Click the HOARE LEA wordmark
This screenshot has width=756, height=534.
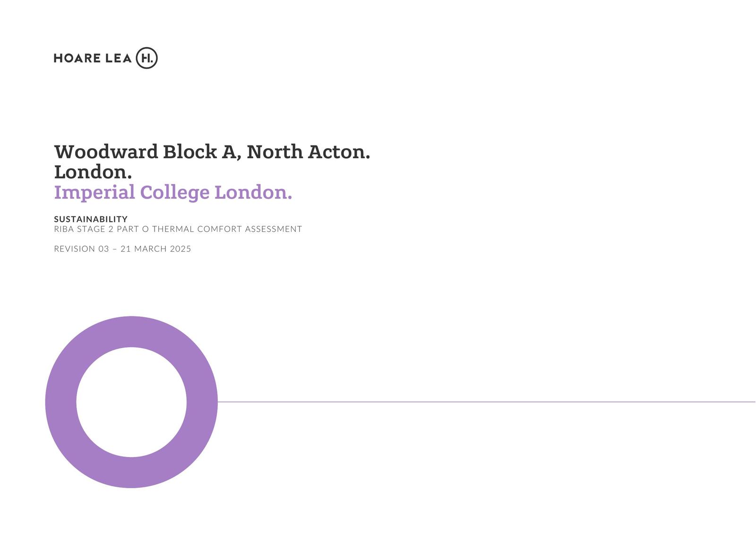click(93, 59)
